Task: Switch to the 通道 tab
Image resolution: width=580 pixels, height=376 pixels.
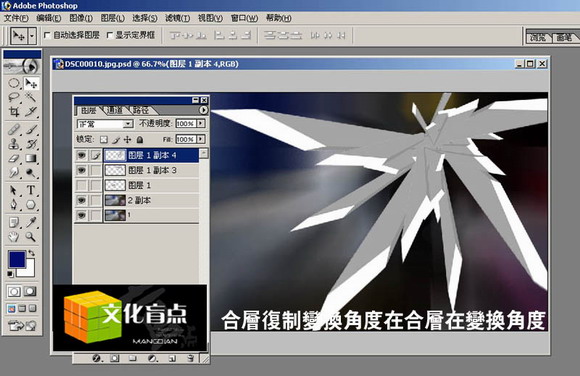Action: coord(114,110)
